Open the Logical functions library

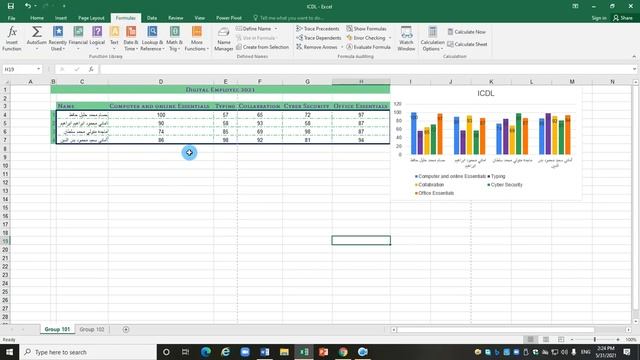click(97, 38)
